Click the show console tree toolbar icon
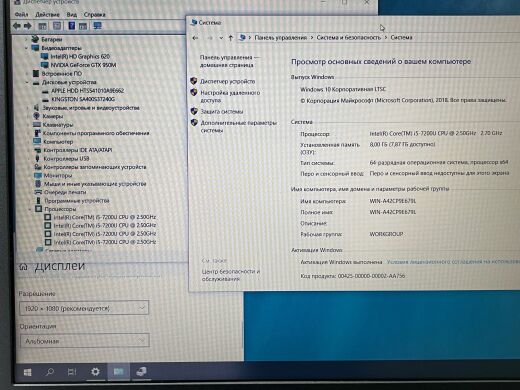This screenshot has width=520, height=390. coord(42,26)
